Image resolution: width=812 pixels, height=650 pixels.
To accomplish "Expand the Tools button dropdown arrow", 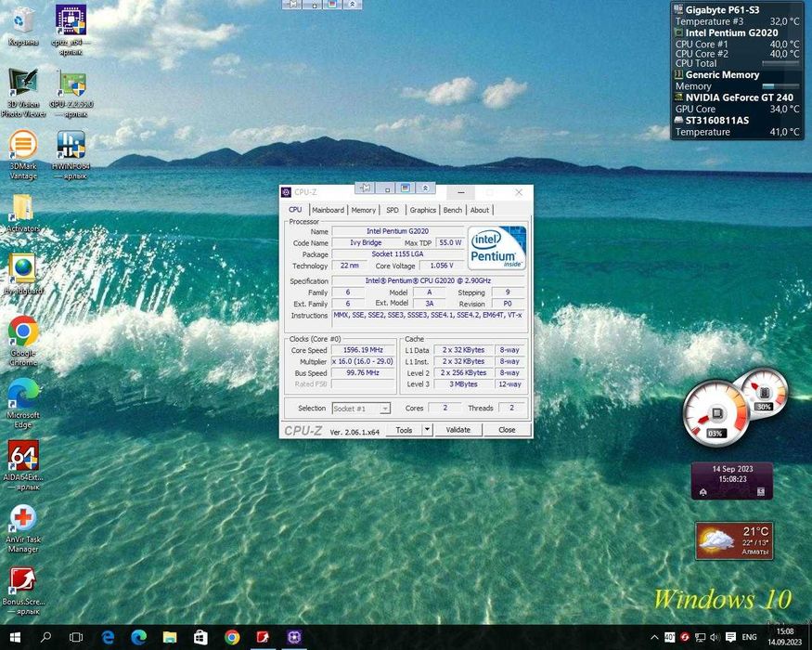I will tap(427, 429).
